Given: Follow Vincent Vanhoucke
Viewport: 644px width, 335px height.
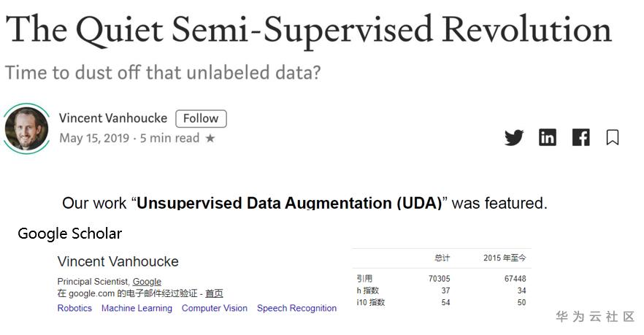Looking at the screenshot, I should (x=201, y=118).
